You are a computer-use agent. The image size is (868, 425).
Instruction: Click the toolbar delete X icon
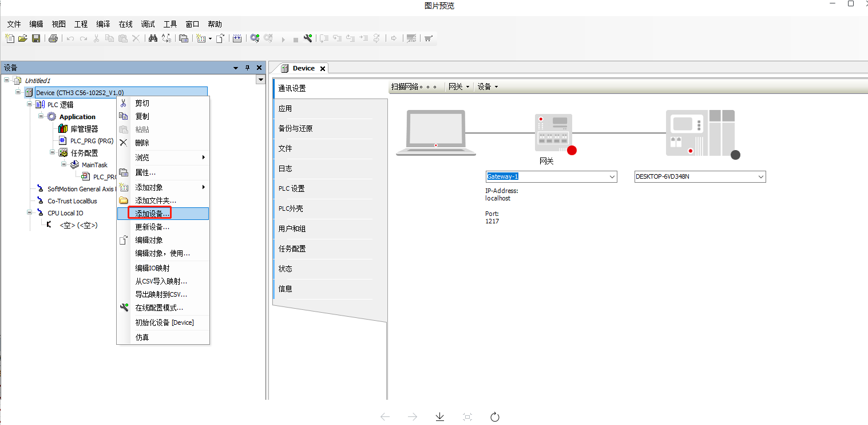[x=136, y=38]
